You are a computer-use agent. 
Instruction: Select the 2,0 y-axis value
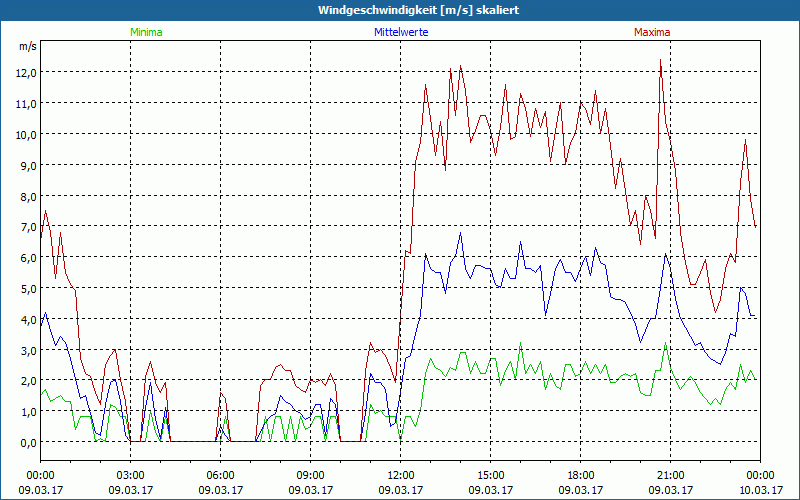(29, 381)
